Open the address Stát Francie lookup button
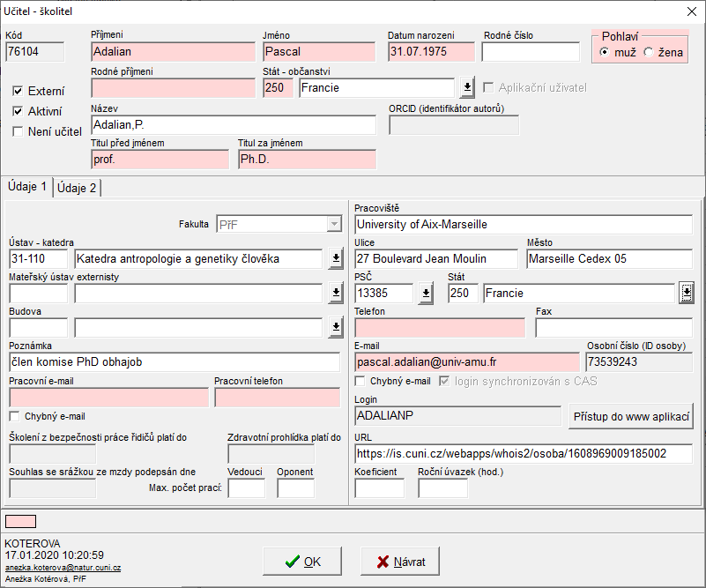 pyautogui.click(x=685, y=293)
